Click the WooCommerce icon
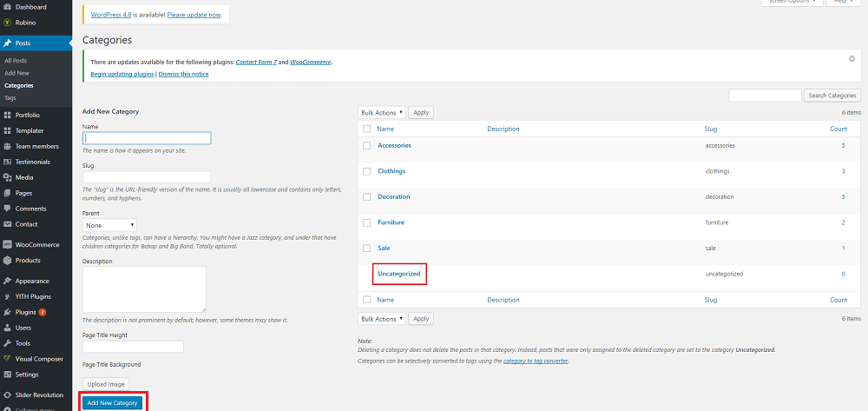Screen dimensions: 868x411 pos(7,244)
